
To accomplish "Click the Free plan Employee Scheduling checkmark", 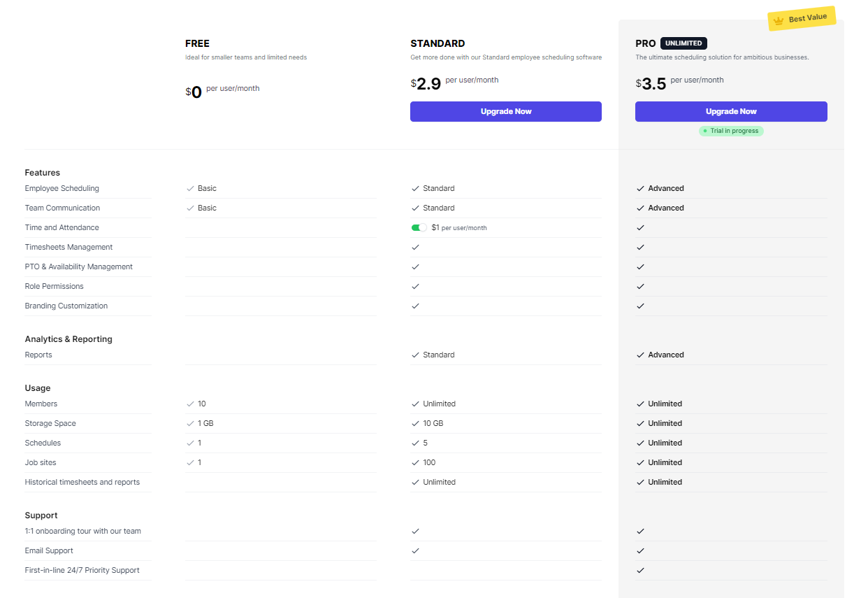I will 190,188.
